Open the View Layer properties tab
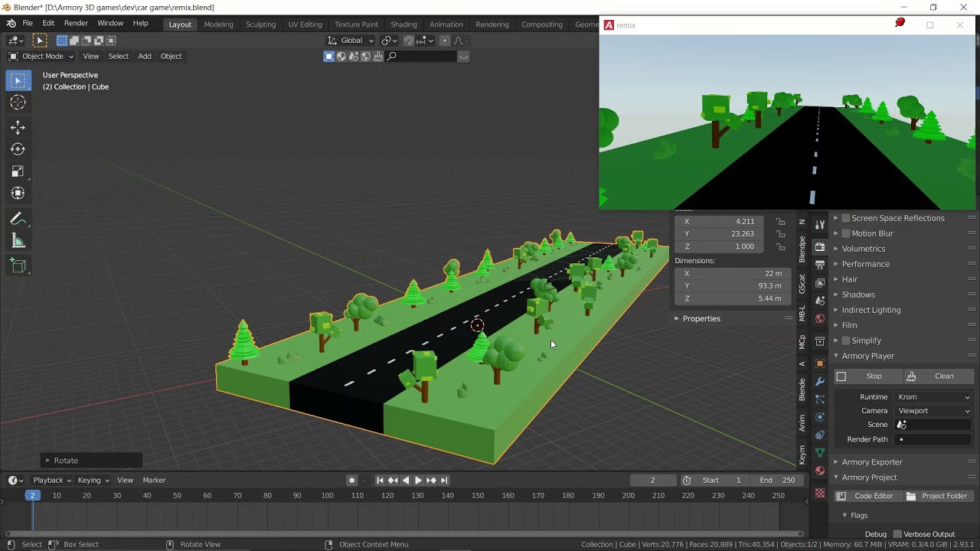 820,282
